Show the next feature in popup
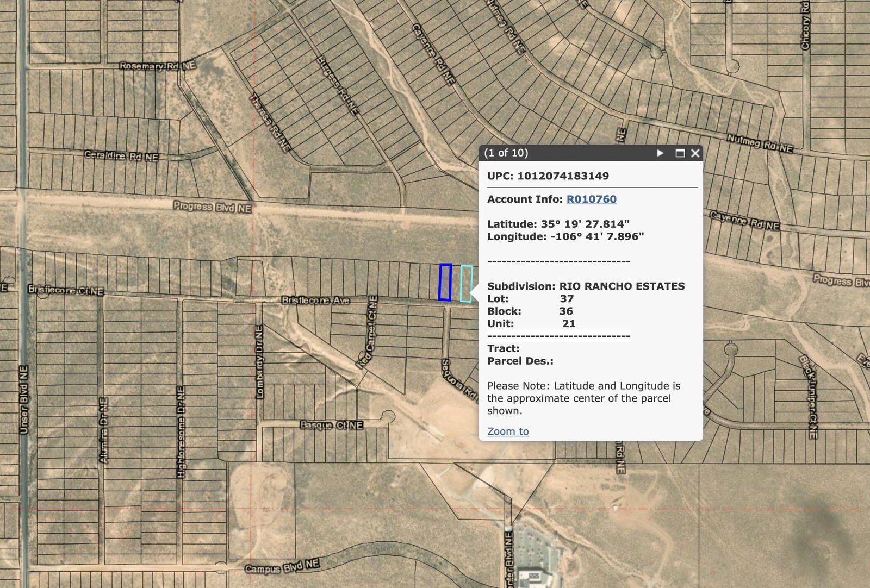870x588 pixels. tap(660, 153)
